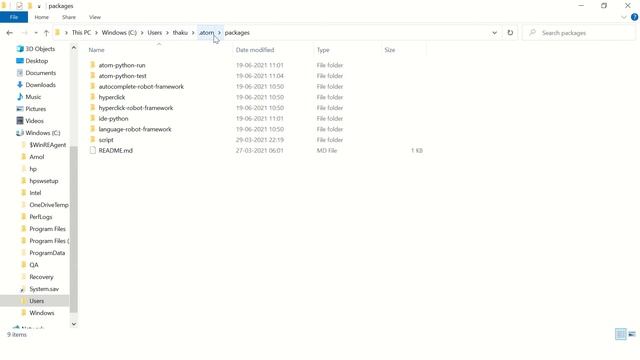
Task: Open the File menu
Action: [14, 17]
